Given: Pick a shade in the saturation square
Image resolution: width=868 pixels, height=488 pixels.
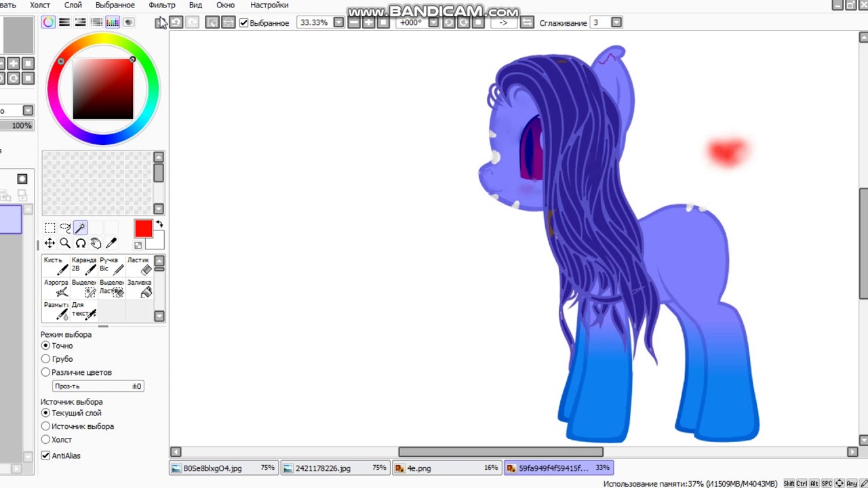Looking at the screenshot, I should [103, 89].
